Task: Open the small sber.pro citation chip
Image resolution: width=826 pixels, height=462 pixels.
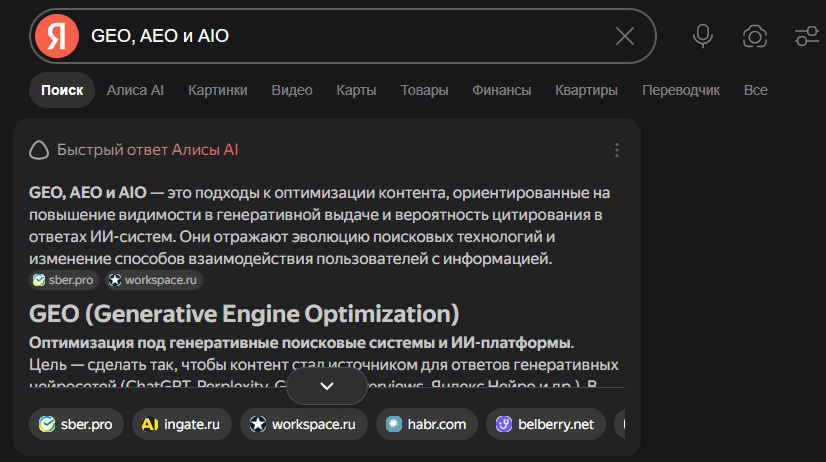Action: (64, 280)
